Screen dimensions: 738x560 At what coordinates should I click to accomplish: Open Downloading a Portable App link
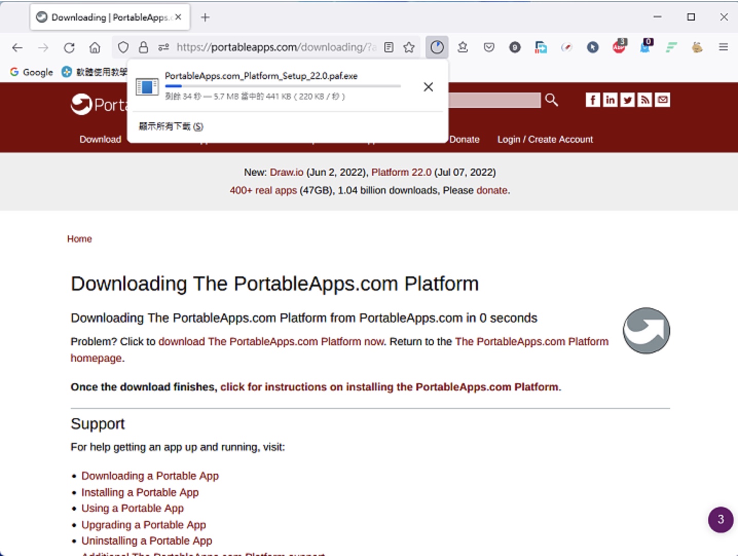click(150, 476)
